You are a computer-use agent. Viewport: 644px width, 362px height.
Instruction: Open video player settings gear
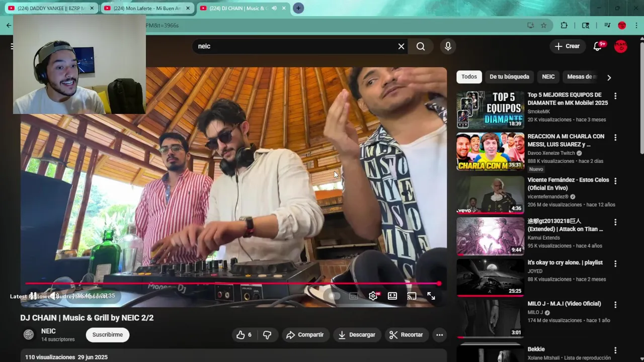(373, 296)
